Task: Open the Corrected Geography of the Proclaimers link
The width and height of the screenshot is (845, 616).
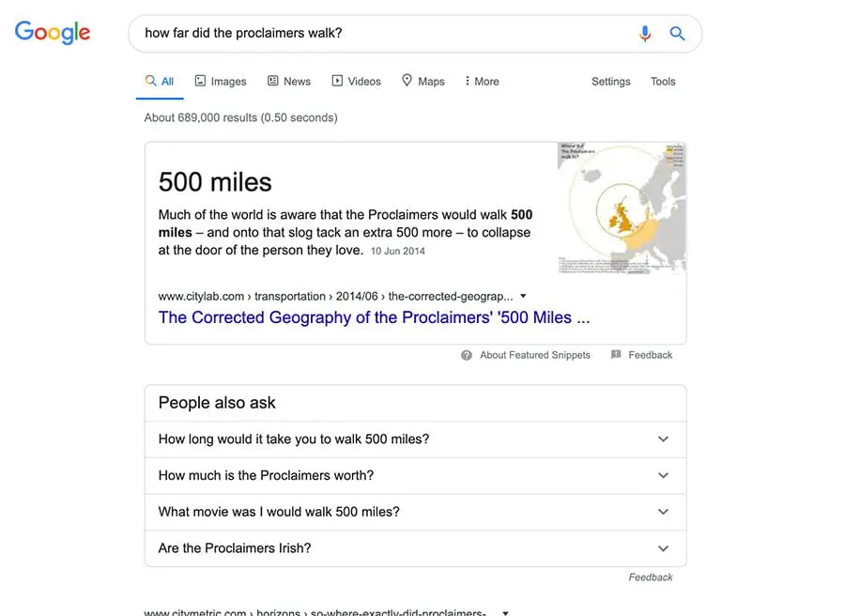Action: tap(374, 317)
